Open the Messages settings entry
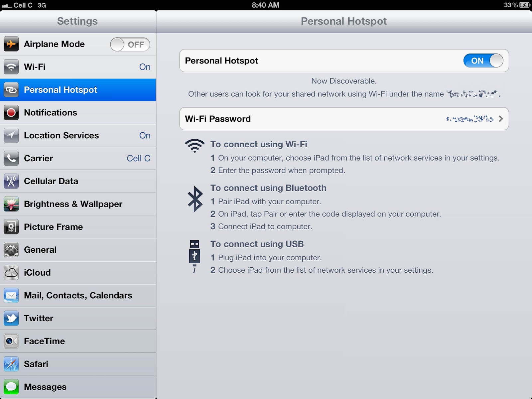Screen dimensions: 532x399 click(x=78, y=387)
